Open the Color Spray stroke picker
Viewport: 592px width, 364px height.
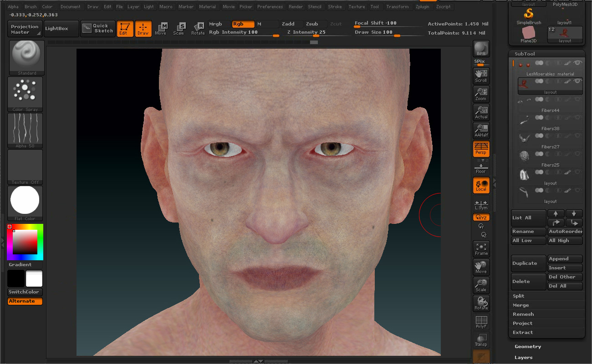tap(25, 94)
